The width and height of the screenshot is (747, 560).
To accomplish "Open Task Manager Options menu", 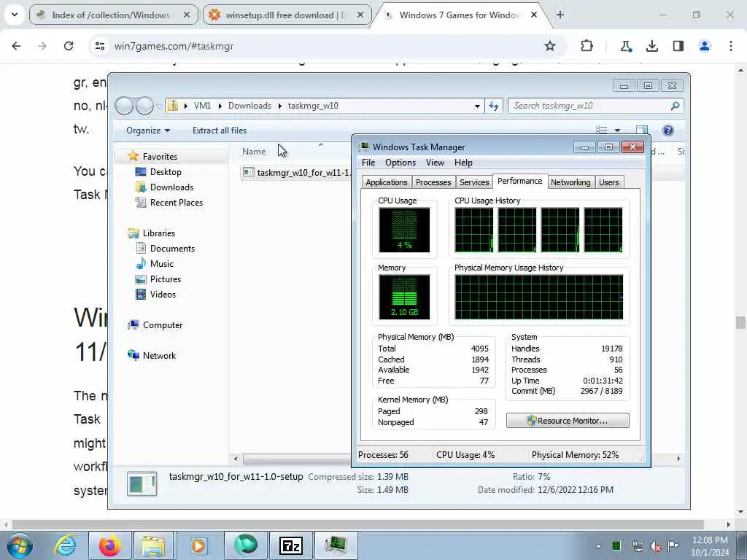I will pyautogui.click(x=400, y=163).
